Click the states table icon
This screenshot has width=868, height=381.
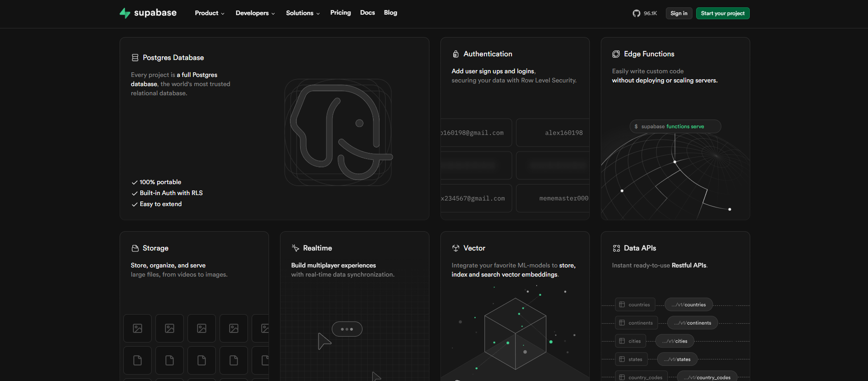click(x=622, y=359)
